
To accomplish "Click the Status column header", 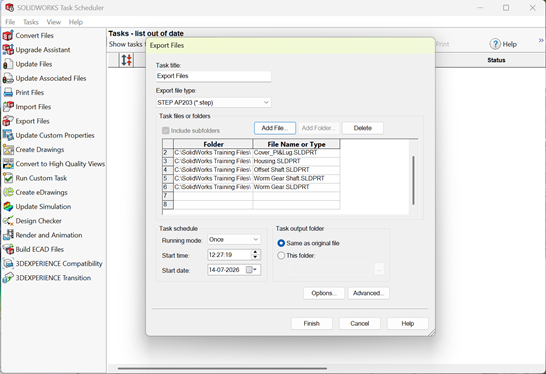I will (496, 60).
